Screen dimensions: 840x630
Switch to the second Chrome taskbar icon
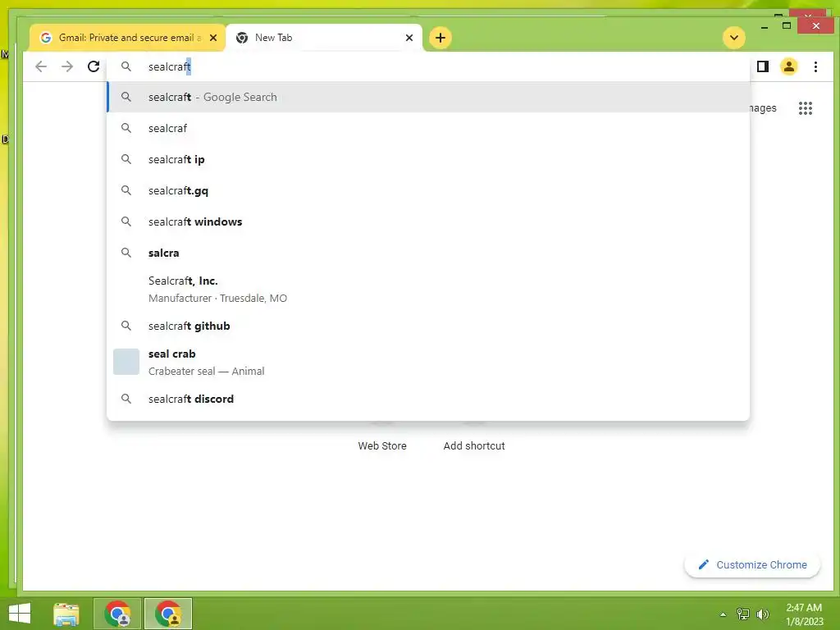[x=168, y=614]
